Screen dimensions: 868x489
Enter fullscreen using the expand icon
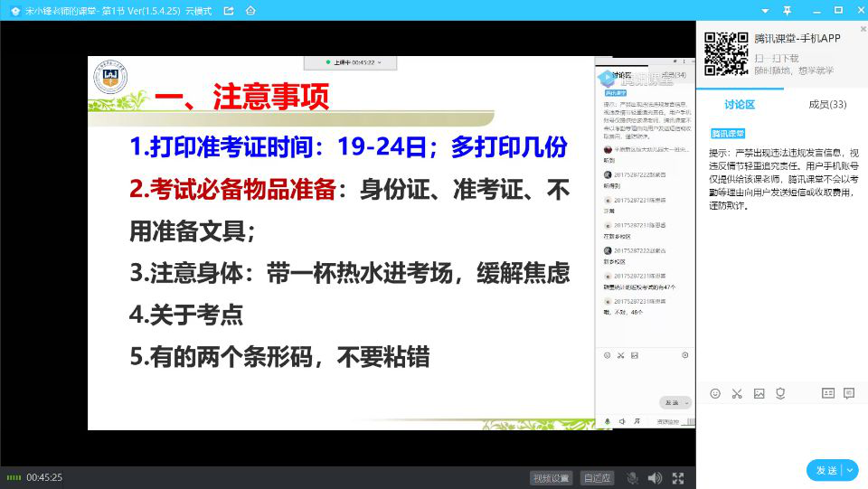[678, 477]
